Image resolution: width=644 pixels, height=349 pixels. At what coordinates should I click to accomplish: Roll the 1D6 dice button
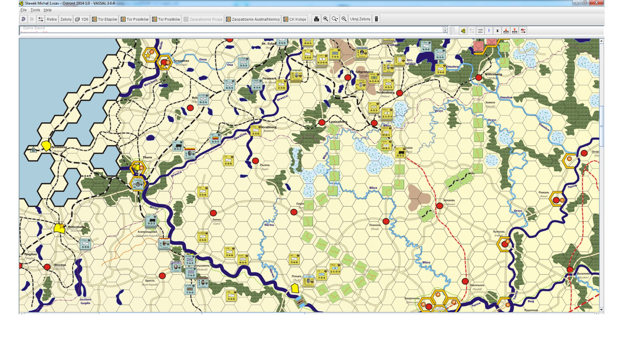click(x=82, y=19)
